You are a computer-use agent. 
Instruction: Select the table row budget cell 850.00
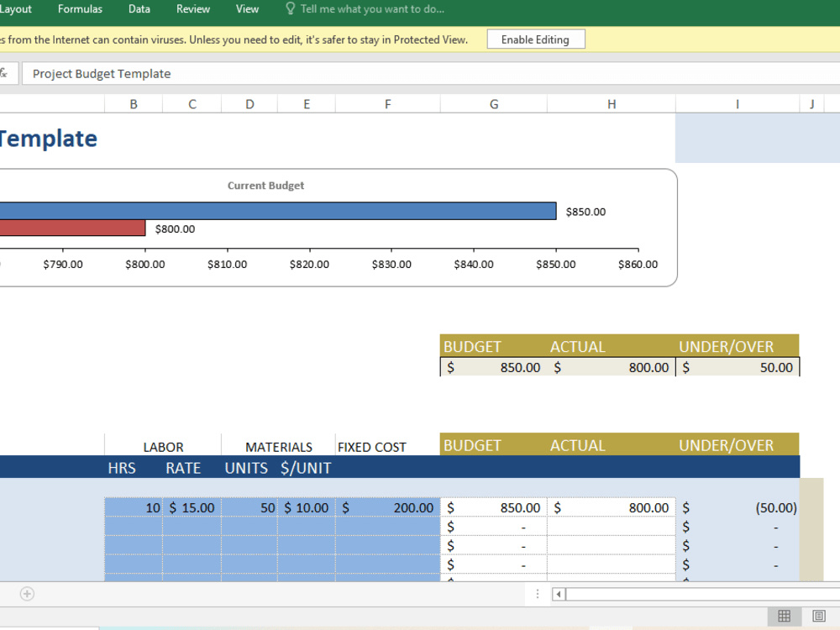pyautogui.click(x=494, y=507)
